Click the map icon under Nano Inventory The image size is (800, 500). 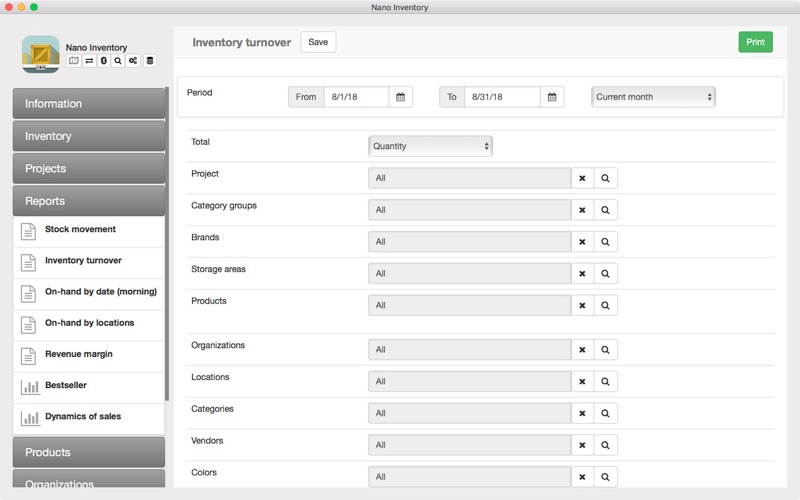pyautogui.click(x=73, y=61)
